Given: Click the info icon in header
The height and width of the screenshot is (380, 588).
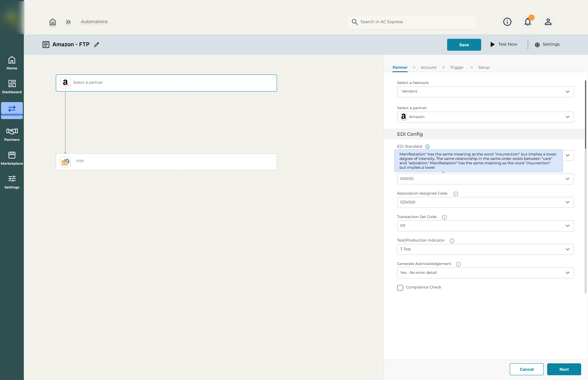Looking at the screenshot, I should [507, 22].
